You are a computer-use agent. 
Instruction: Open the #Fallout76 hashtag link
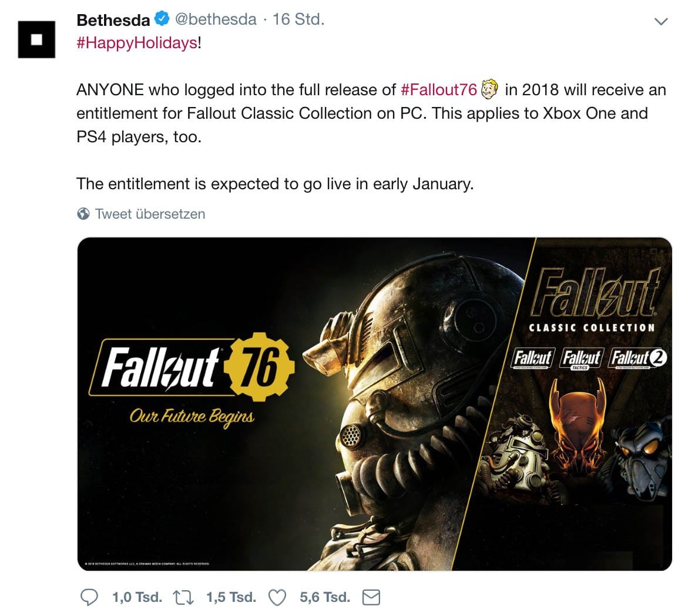(x=438, y=90)
